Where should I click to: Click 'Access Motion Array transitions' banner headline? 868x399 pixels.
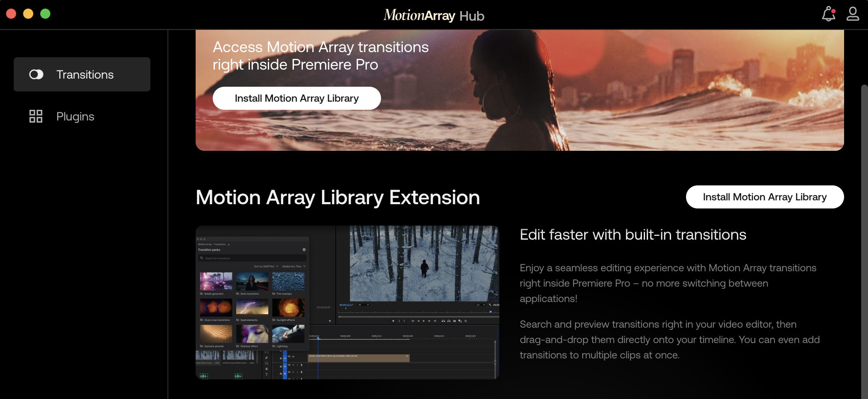[320, 56]
